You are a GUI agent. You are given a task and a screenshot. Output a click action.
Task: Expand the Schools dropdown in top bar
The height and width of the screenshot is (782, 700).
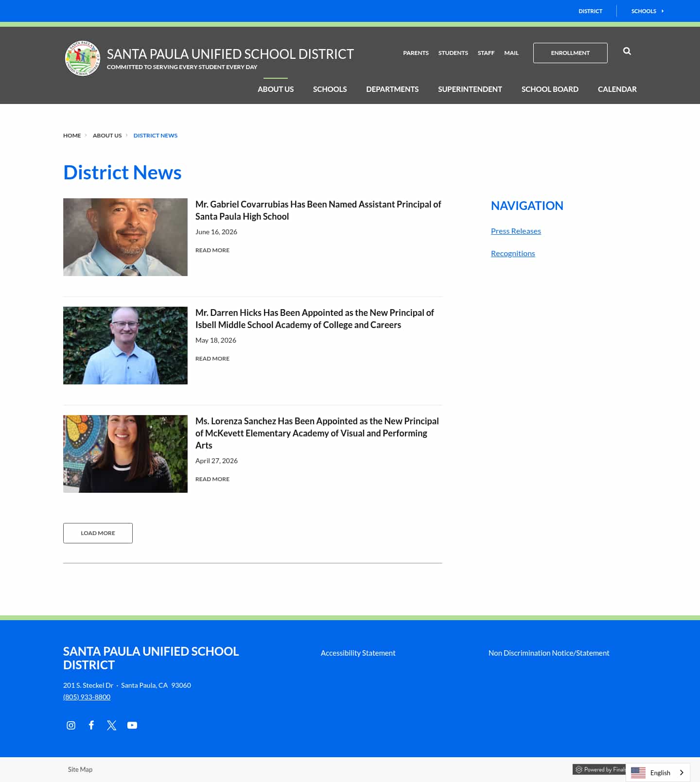coord(647,11)
